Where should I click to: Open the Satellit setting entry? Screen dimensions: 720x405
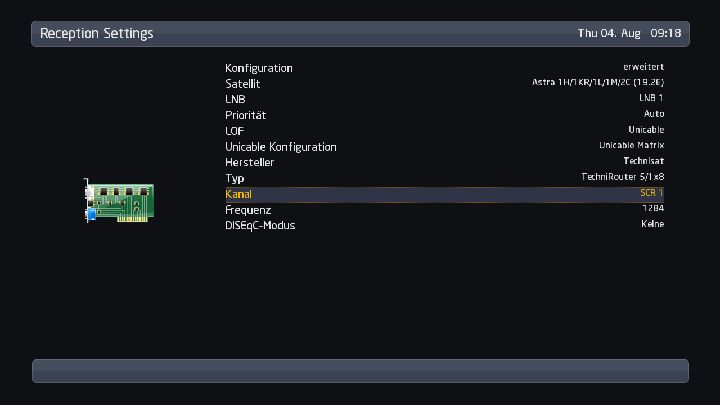pos(243,84)
